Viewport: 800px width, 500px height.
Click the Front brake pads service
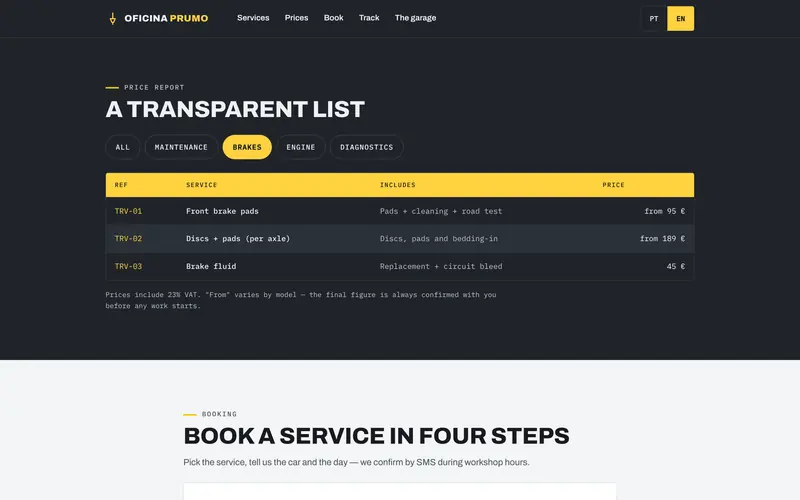(222, 211)
